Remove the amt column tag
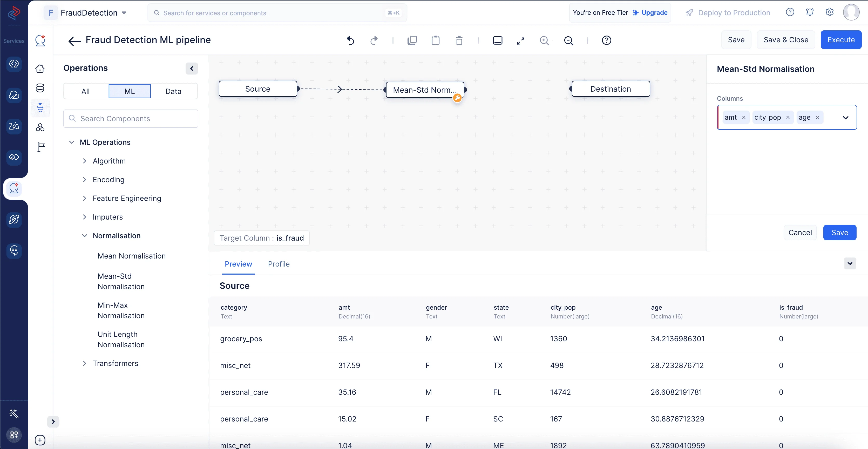Viewport: 868px width, 449px height. (744, 118)
